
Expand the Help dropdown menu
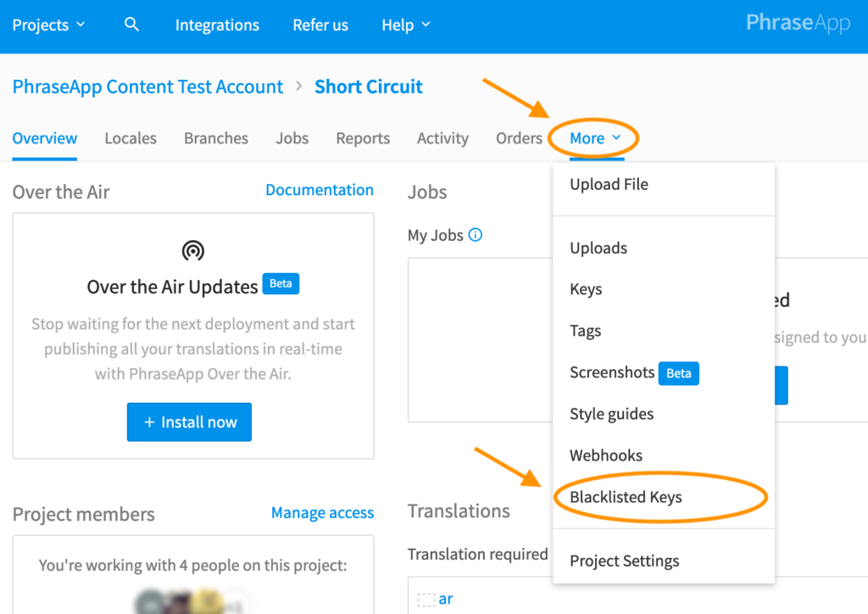[406, 25]
